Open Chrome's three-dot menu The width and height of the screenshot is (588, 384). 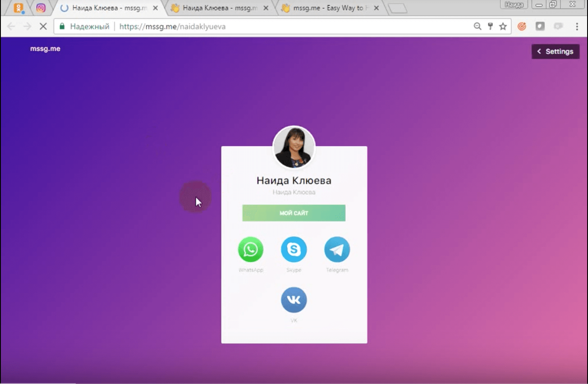[577, 27]
